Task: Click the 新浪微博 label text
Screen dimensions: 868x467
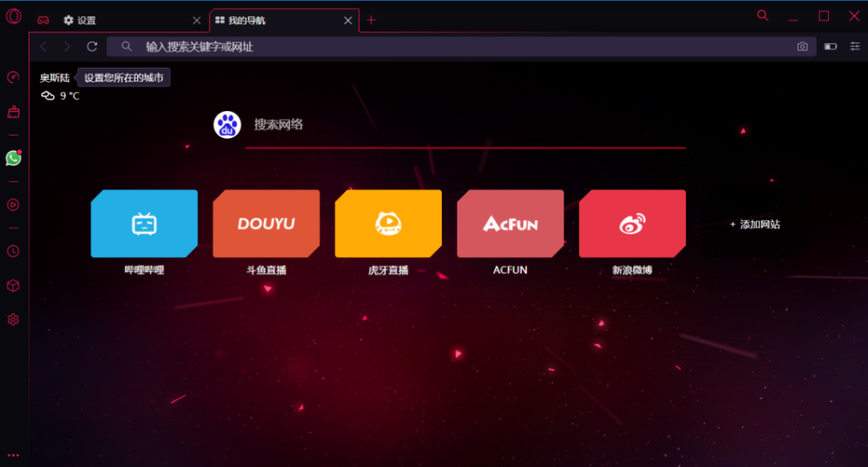Action: click(x=632, y=270)
